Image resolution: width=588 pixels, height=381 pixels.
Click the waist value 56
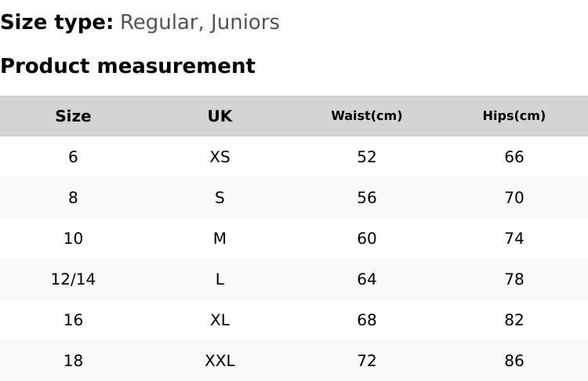pos(366,198)
